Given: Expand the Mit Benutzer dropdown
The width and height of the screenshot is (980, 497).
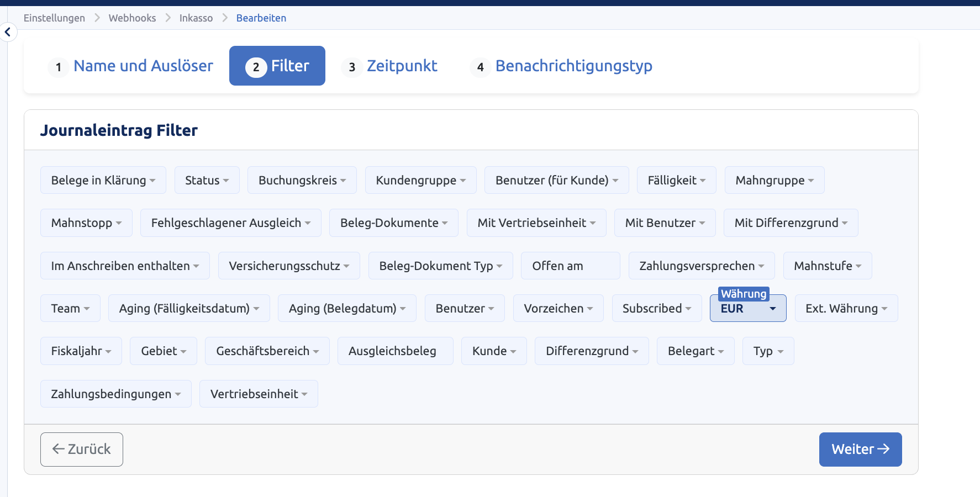Looking at the screenshot, I should (665, 223).
